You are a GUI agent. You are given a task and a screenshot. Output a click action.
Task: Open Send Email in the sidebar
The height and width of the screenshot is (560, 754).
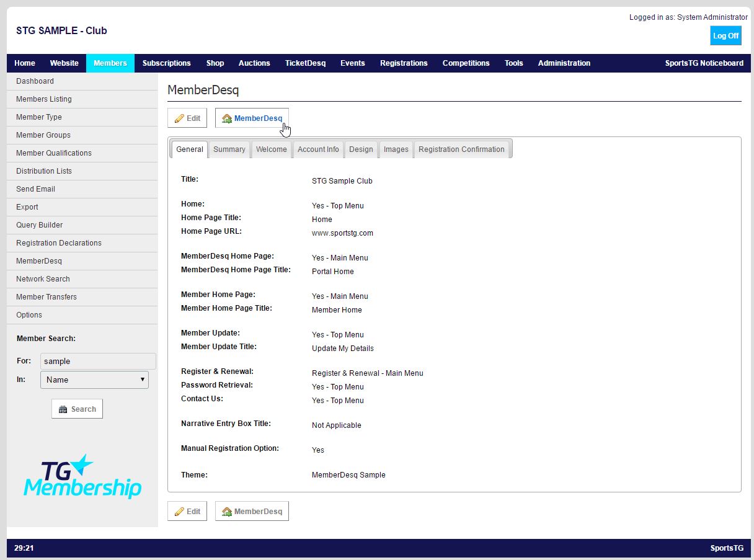(82, 189)
